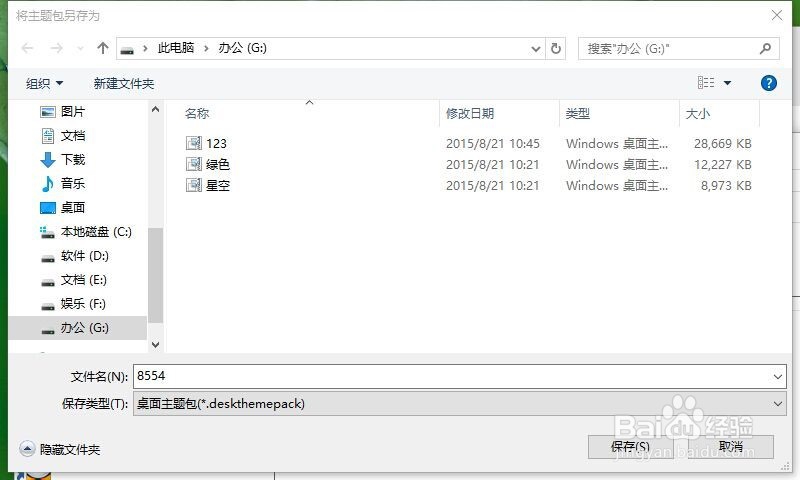Close the 将主题包另存为 dialog
The width and height of the screenshot is (800, 480).
(x=777, y=15)
